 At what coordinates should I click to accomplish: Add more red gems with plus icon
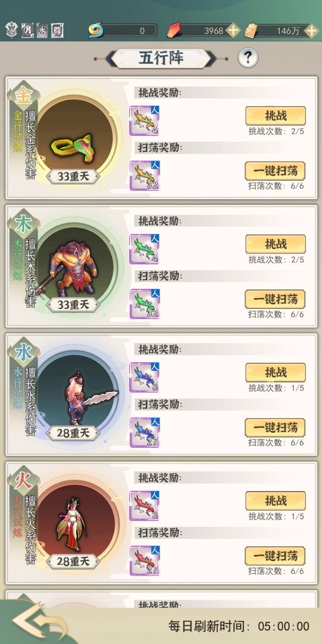[233, 31]
